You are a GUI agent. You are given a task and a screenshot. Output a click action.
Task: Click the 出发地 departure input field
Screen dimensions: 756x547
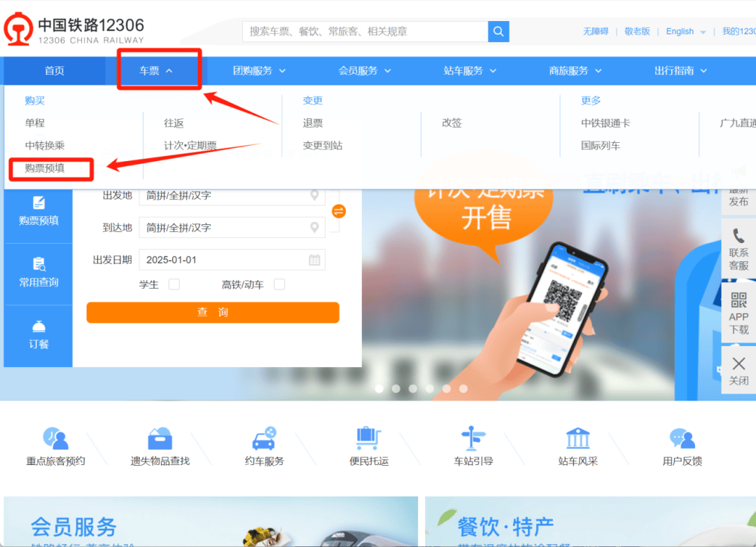pos(224,195)
